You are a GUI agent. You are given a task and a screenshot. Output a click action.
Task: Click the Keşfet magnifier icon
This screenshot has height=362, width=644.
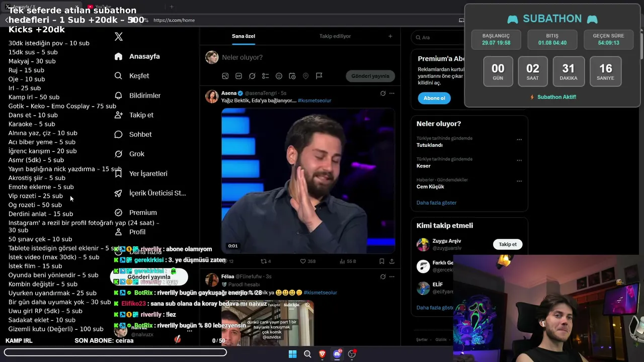pyautogui.click(x=119, y=76)
